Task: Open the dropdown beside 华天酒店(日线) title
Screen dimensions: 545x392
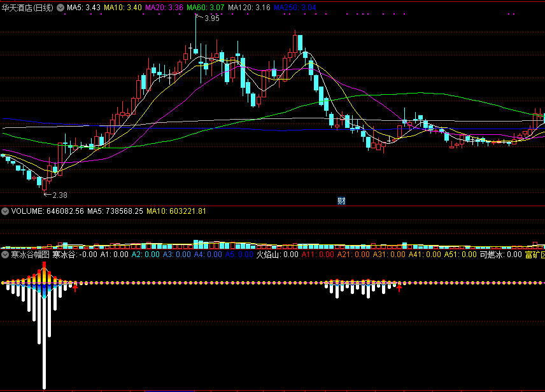Action: pyautogui.click(x=60, y=8)
